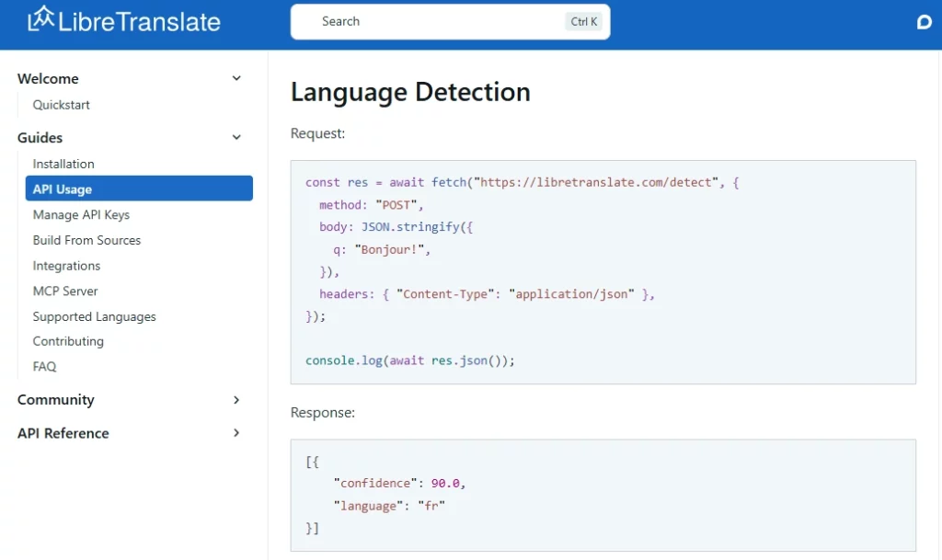Click the Search input field
Image resolution: width=942 pixels, height=560 pixels.
pyautogui.click(x=450, y=21)
